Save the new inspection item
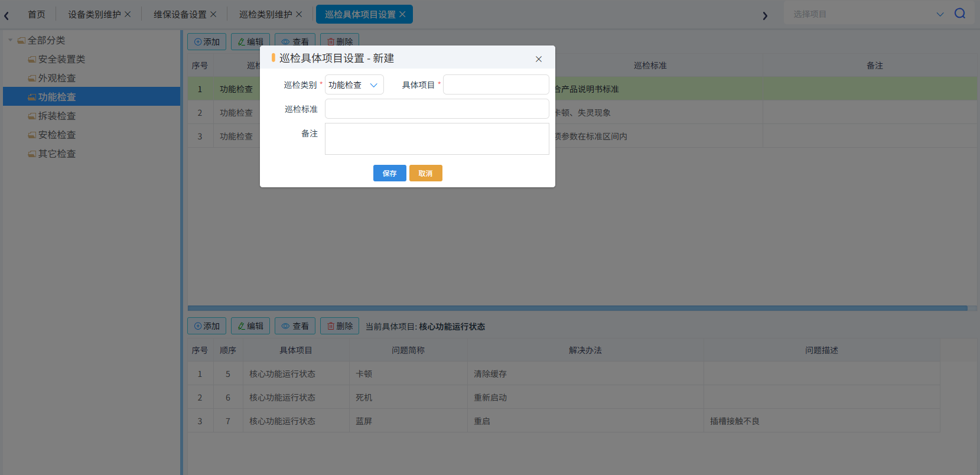The height and width of the screenshot is (475, 980). tap(390, 173)
